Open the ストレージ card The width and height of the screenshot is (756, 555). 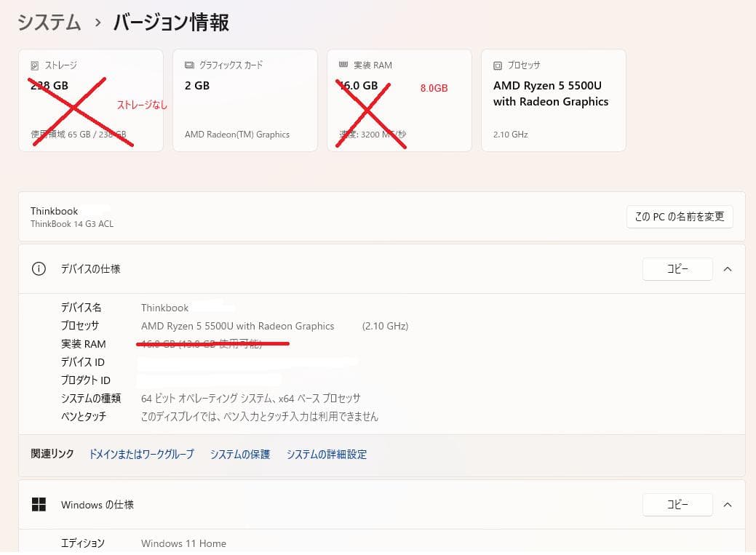(x=91, y=100)
